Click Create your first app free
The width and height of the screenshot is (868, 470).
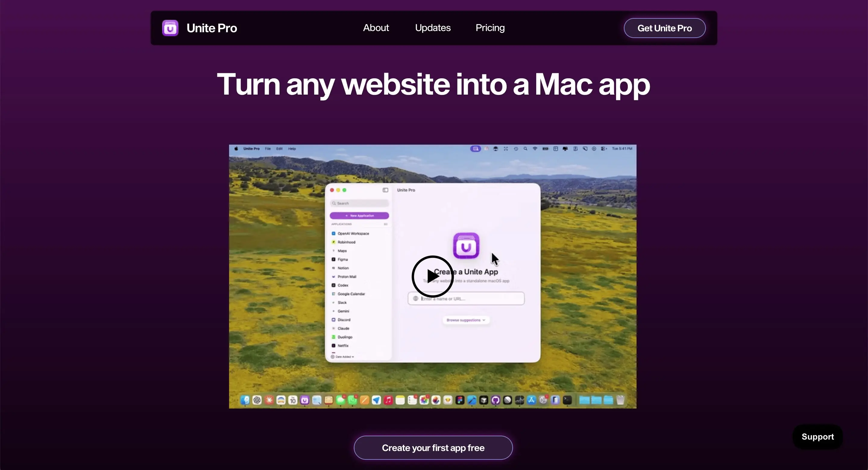tap(433, 448)
